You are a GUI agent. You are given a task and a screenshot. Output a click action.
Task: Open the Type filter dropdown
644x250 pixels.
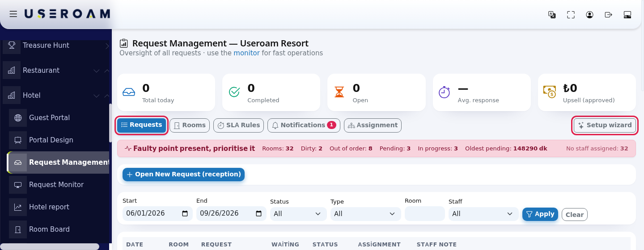point(366,214)
